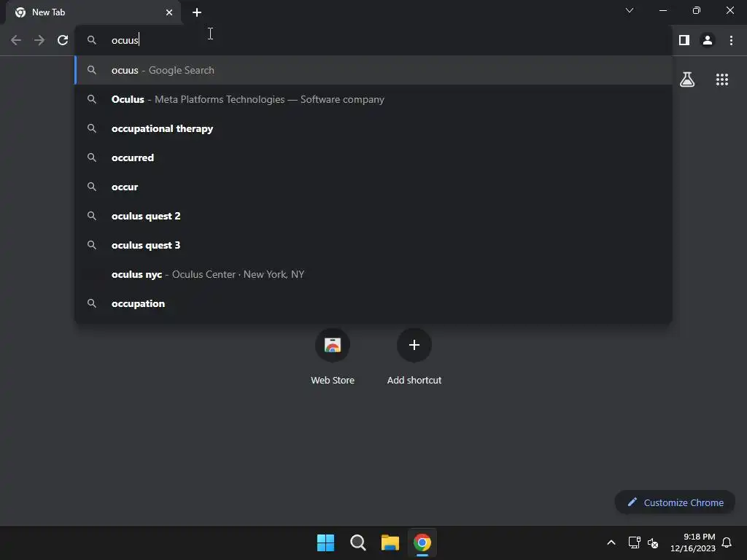The image size is (747, 560).
Task: Choose the 'oculus quest 3' suggestion
Action: click(373, 245)
